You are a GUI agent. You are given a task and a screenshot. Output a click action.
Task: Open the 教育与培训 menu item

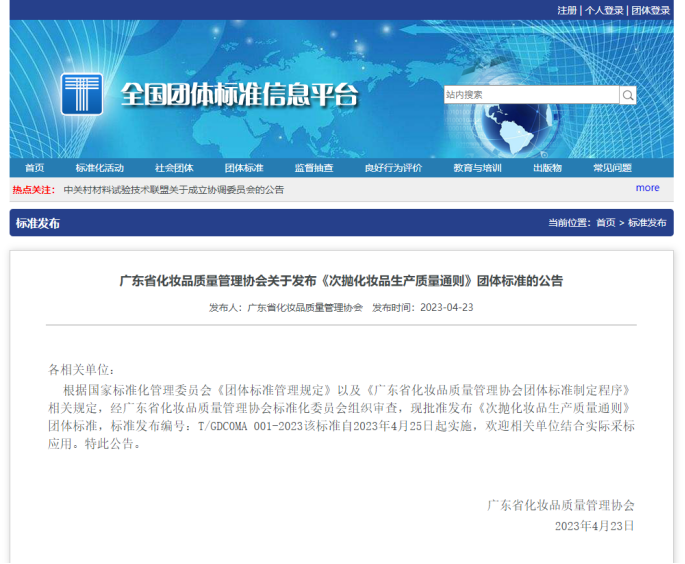point(477,168)
